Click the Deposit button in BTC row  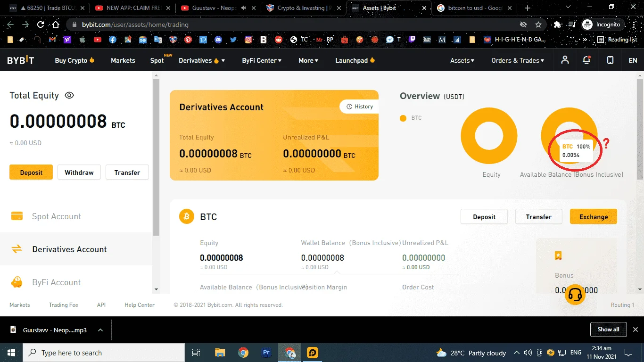coord(484,217)
